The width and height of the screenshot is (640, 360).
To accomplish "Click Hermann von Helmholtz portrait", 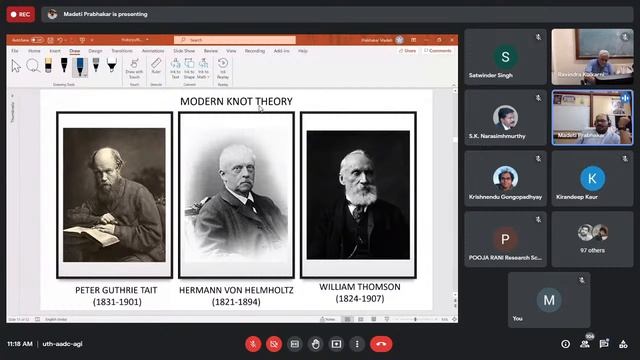I will pos(236,195).
